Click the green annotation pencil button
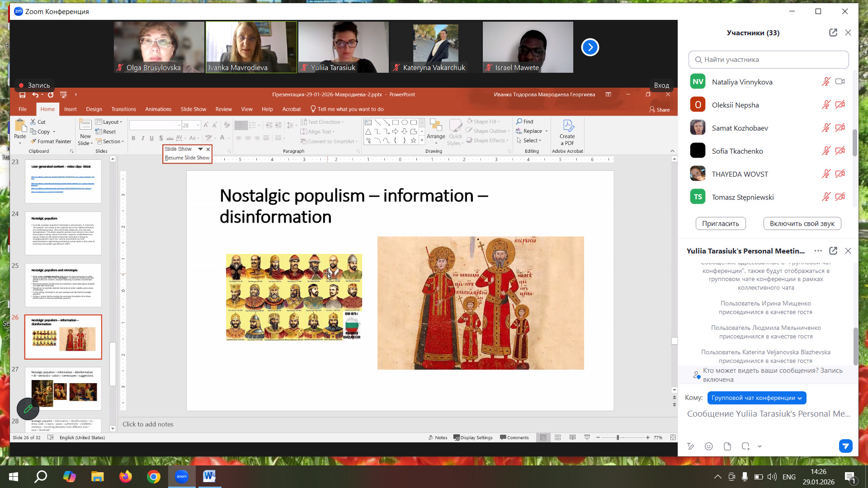The width and height of the screenshot is (868, 488). [28, 408]
